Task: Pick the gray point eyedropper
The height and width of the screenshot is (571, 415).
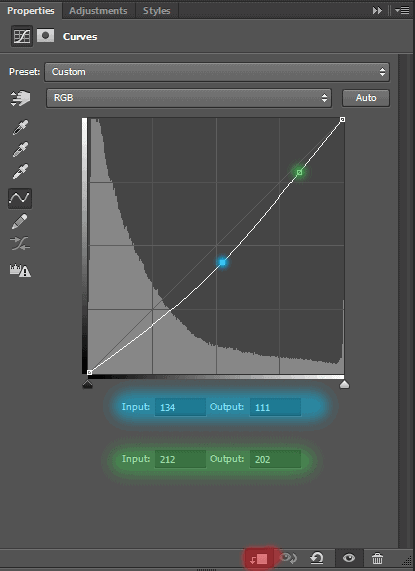Action: coord(20,150)
